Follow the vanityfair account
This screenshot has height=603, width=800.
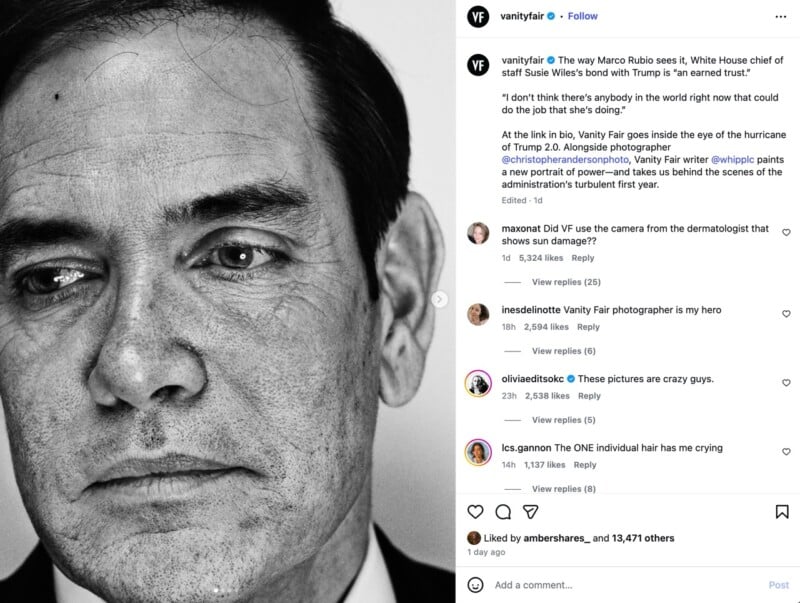(x=583, y=16)
